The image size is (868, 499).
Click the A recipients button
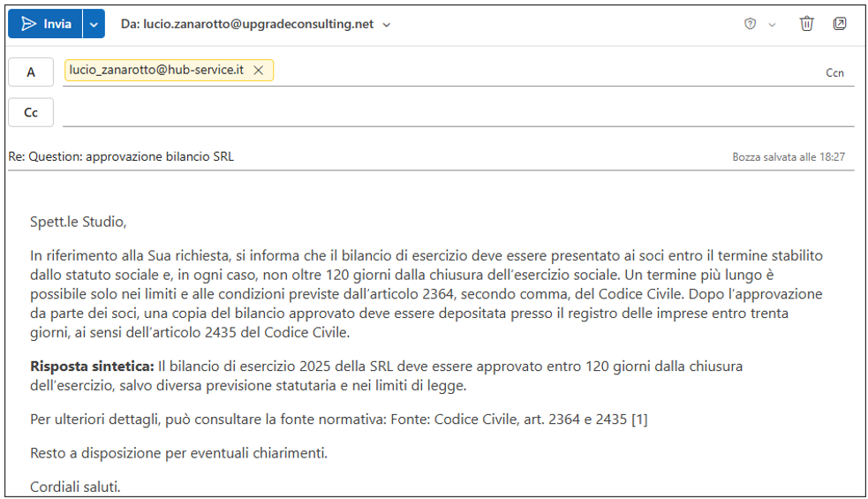point(31,72)
